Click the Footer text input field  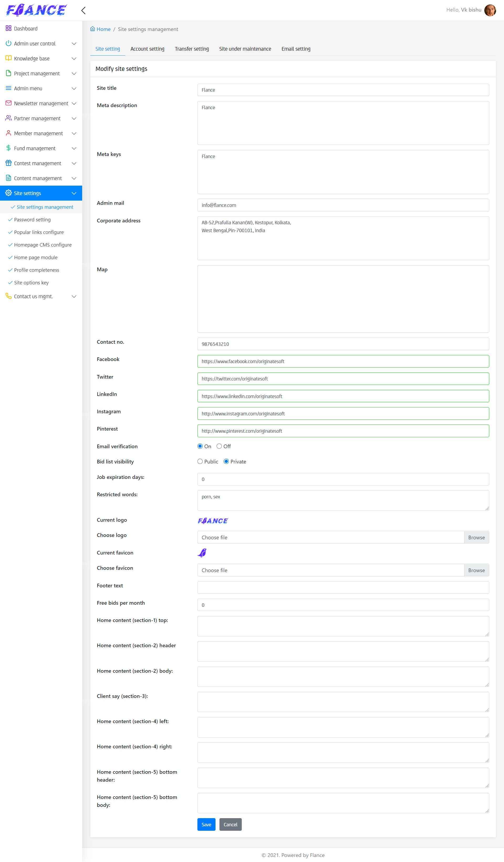pyautogui.click(x=343, y=587)
